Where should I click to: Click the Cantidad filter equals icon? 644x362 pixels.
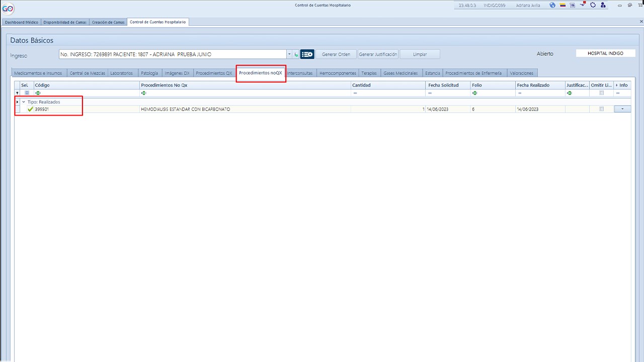[x=355, y=93]
